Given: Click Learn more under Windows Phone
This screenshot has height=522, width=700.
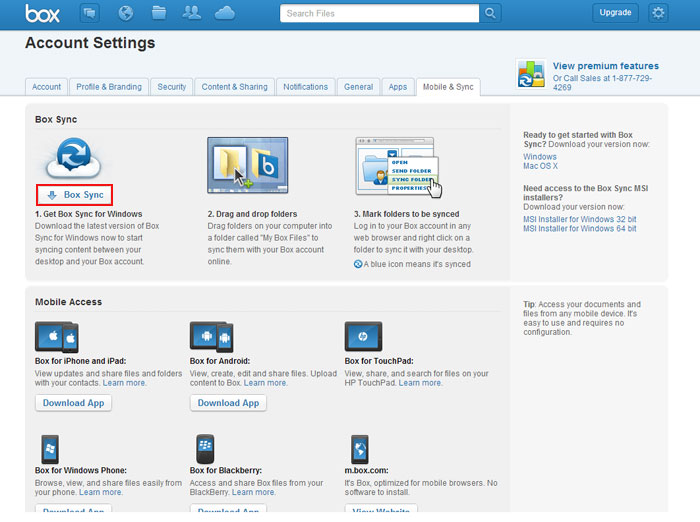Looking at the screenshot, I should point(100,492).
